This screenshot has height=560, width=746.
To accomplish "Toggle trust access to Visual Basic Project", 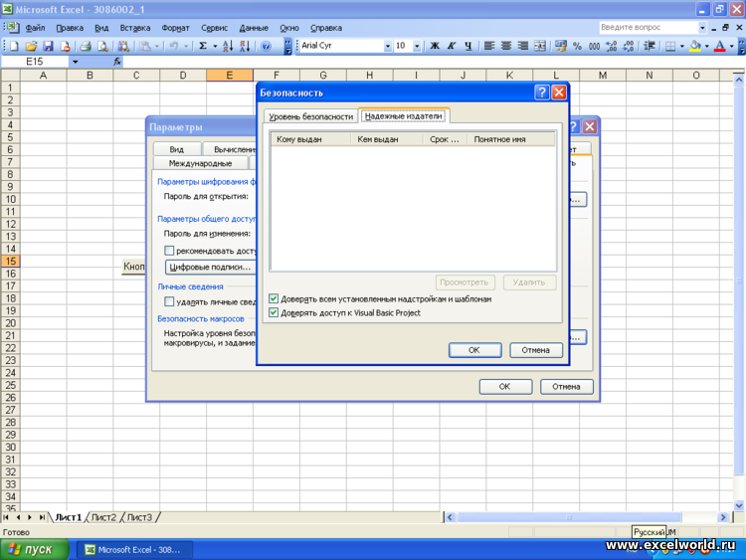I will [274, 312].
